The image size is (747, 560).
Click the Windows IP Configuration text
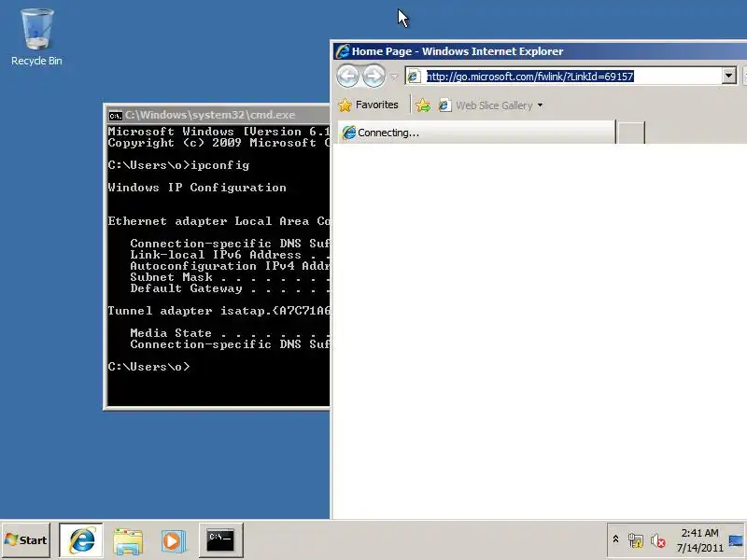[x=197, y=188]
